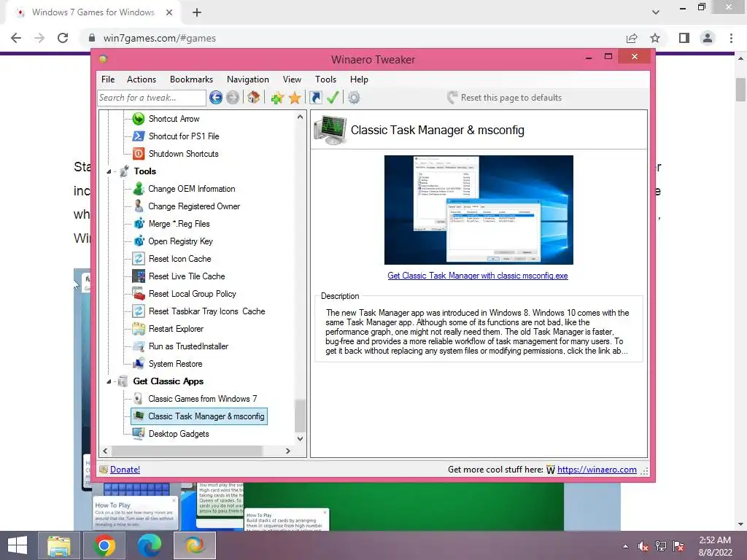Open the Tools menu
This screenshot has height=560, width=747.
click(325, 79)
